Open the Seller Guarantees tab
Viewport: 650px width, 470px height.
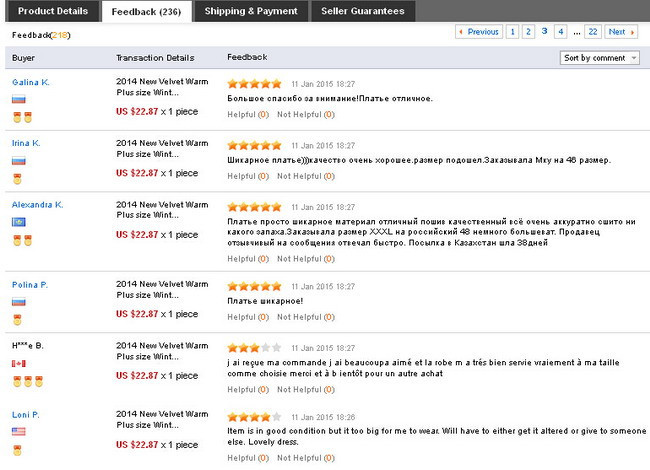coord(363,11)
